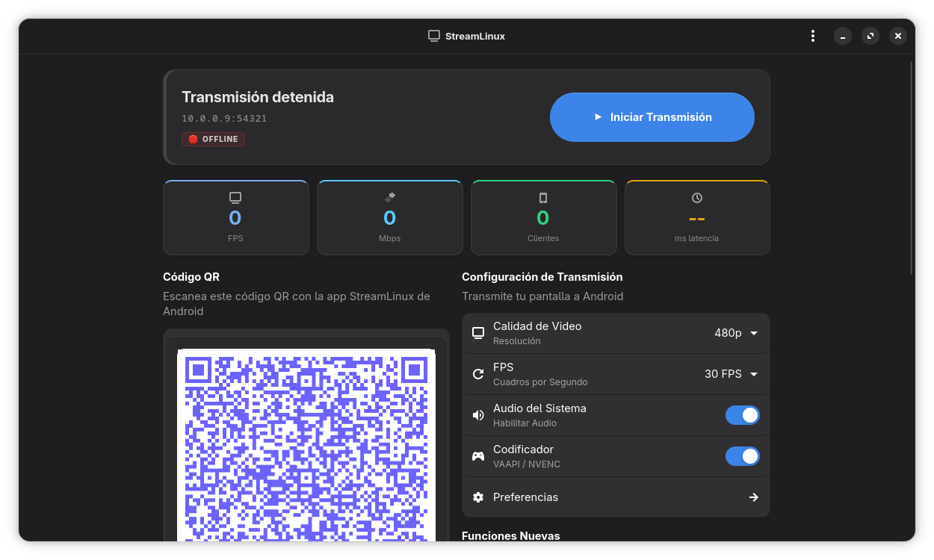
Task: Click the Configuración de Transmisión heading
Action: click(542, 277)
